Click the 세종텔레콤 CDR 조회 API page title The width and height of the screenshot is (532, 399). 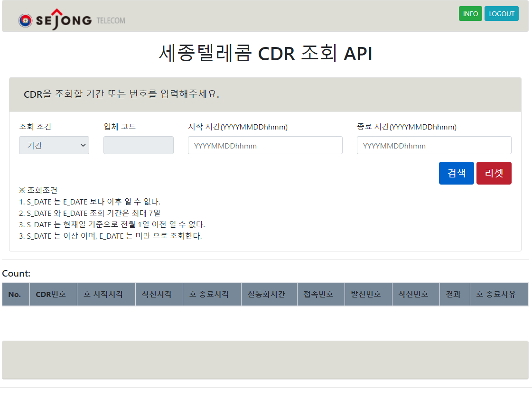click(x=266, y=53)
